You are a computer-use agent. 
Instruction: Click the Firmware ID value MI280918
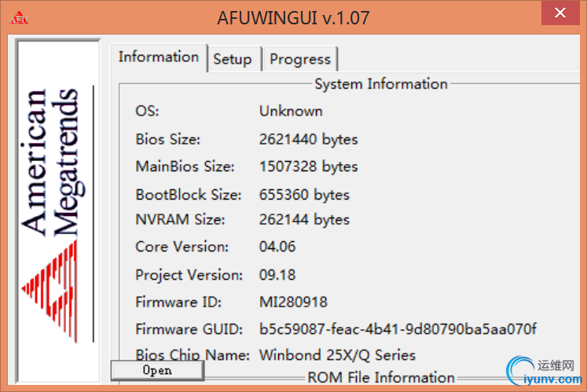(x=293, y=302)
